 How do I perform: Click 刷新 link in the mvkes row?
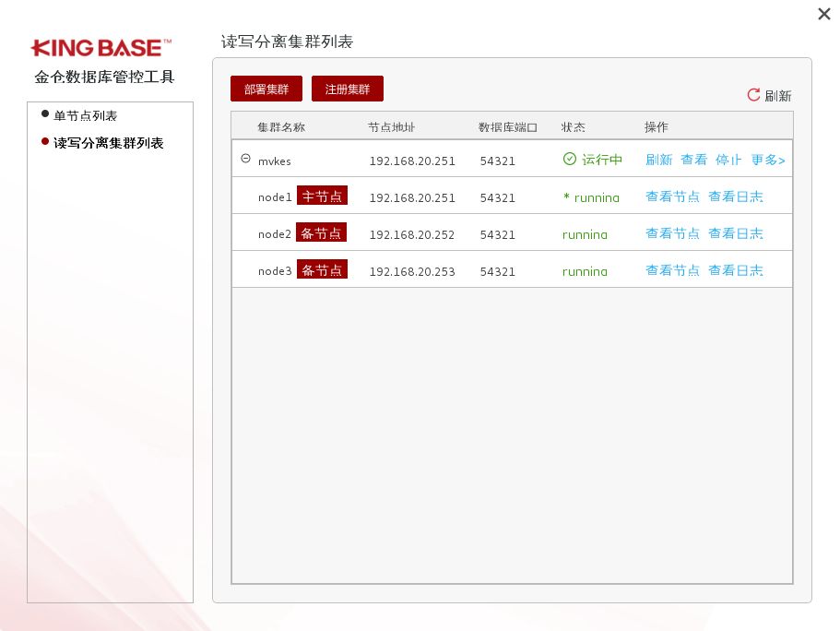(x=658, y=160)
